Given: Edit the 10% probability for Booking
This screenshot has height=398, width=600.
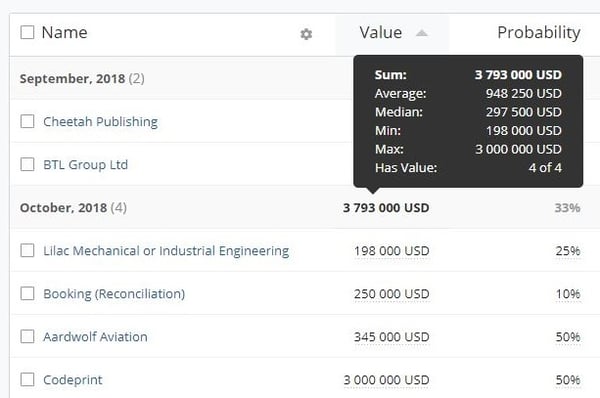Looking at the screenshot, I should pyautogui.click(x=568, y=294).
